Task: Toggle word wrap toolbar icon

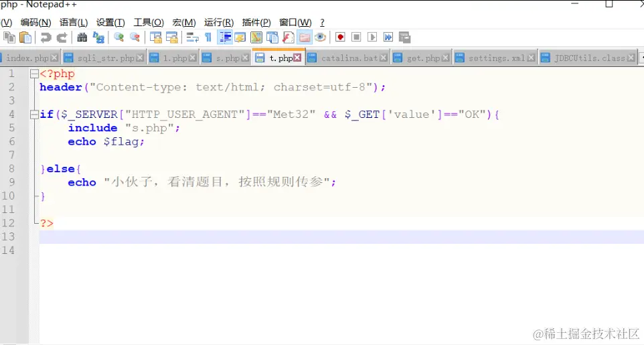Action: [x=192, y=38]
